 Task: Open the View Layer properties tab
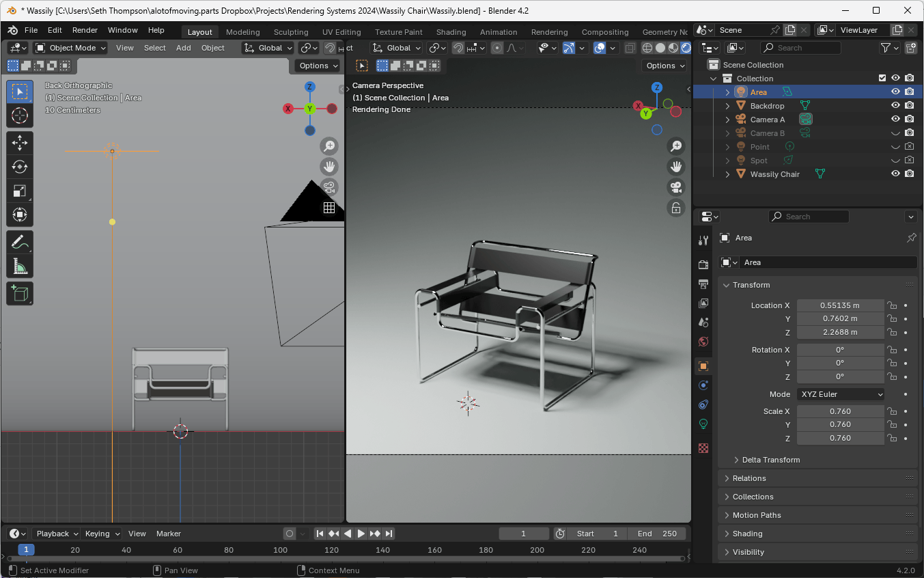point(703,303)
